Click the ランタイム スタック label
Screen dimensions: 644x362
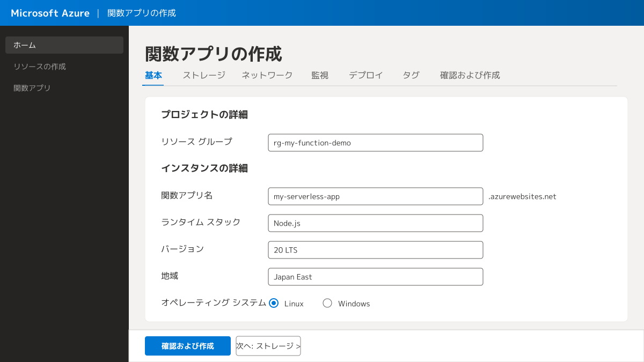point(201,222)
